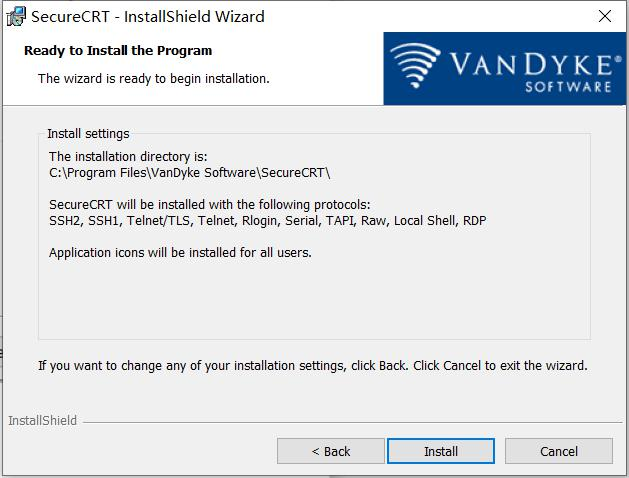Click "SecureCRT will be installed with" protocols line
The width and height of the screenshot is (629, 478).
[x=210, y=204]
